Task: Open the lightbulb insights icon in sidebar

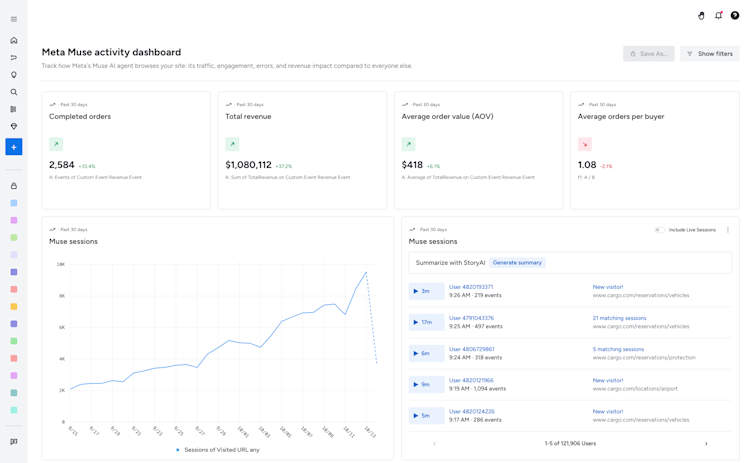Action: (14, 75)
